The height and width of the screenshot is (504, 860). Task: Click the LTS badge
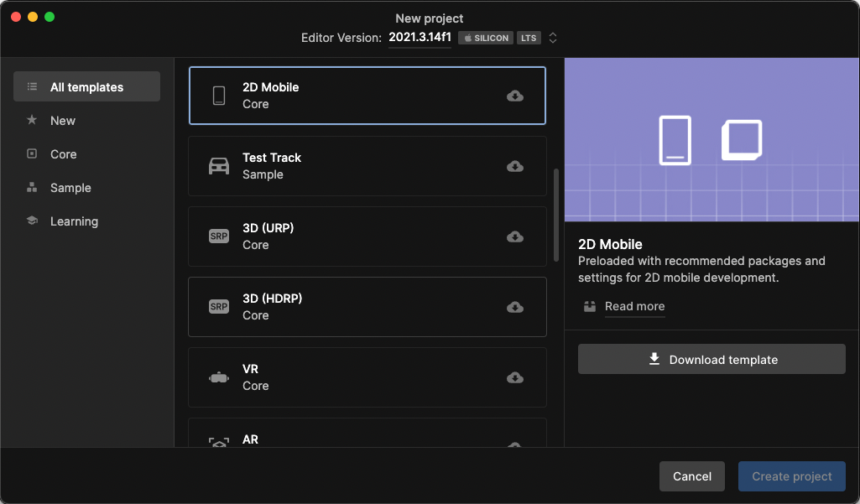[x=529, y=38]
